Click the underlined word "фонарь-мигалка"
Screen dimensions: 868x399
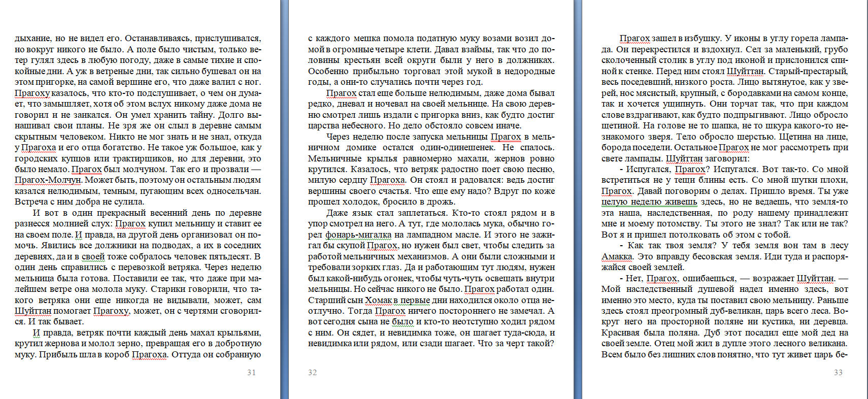point(358,235)
